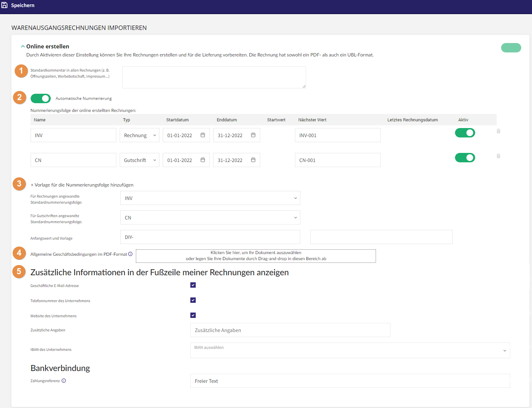Click empty Vorlage field beside DIY-

(x=381, y=237)
